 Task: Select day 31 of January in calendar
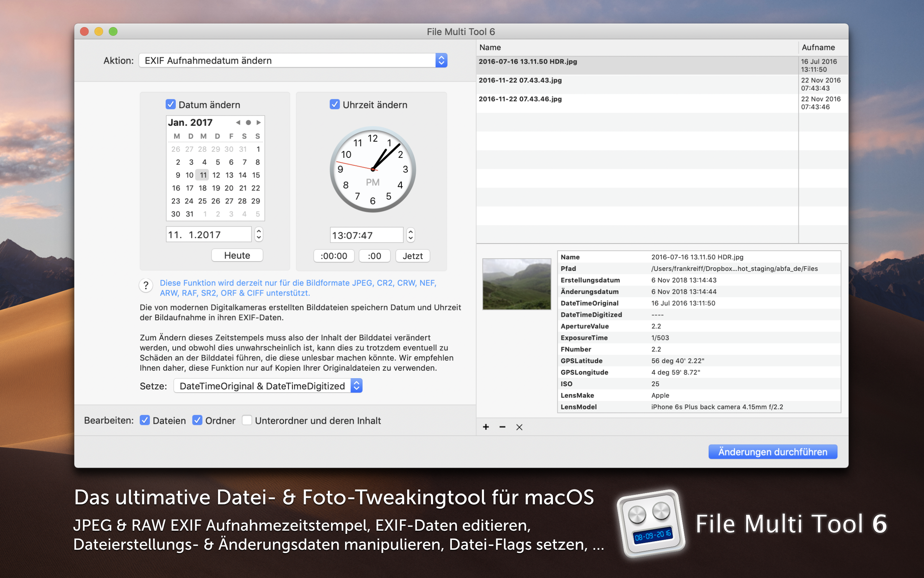190,214
